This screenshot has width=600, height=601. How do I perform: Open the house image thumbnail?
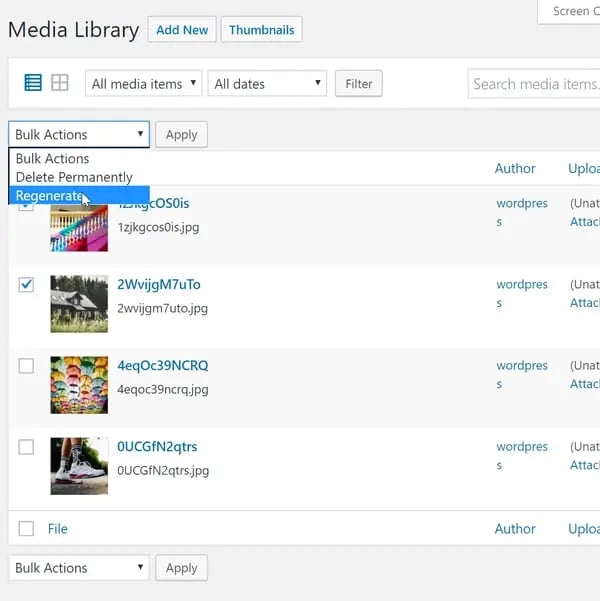(79, 304)
